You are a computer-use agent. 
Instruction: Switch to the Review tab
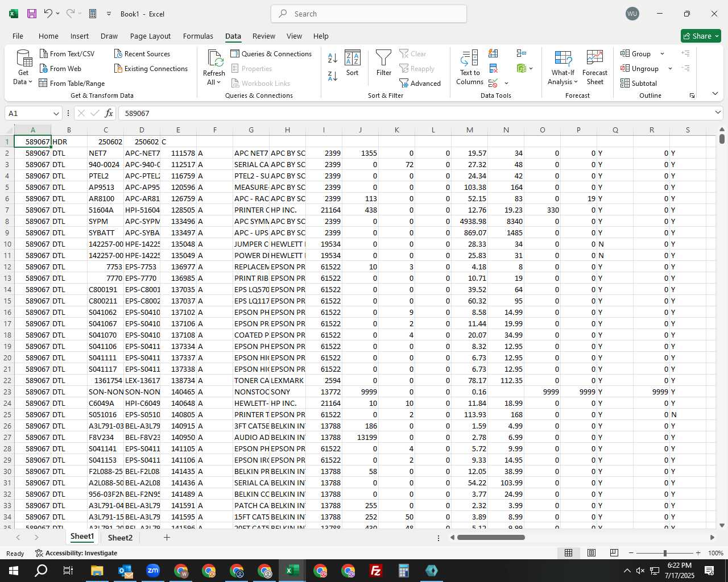264,36
